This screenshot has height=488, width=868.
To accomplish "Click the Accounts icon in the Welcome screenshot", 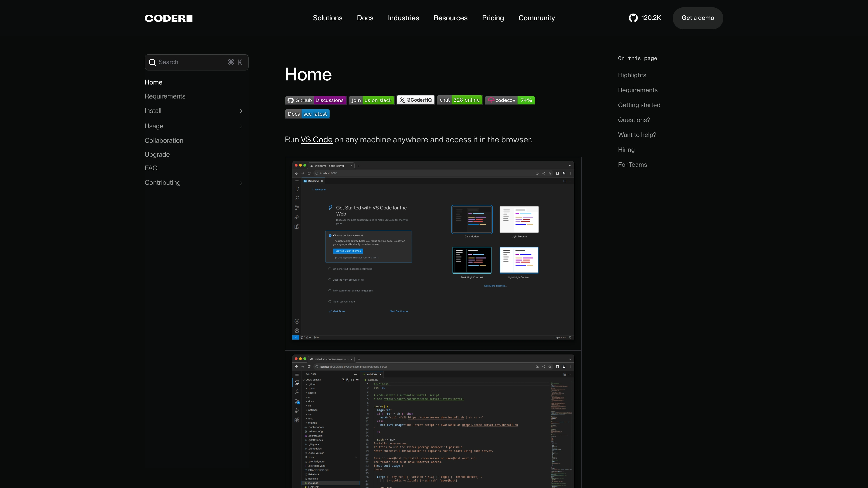I will [x=297, y=321].
